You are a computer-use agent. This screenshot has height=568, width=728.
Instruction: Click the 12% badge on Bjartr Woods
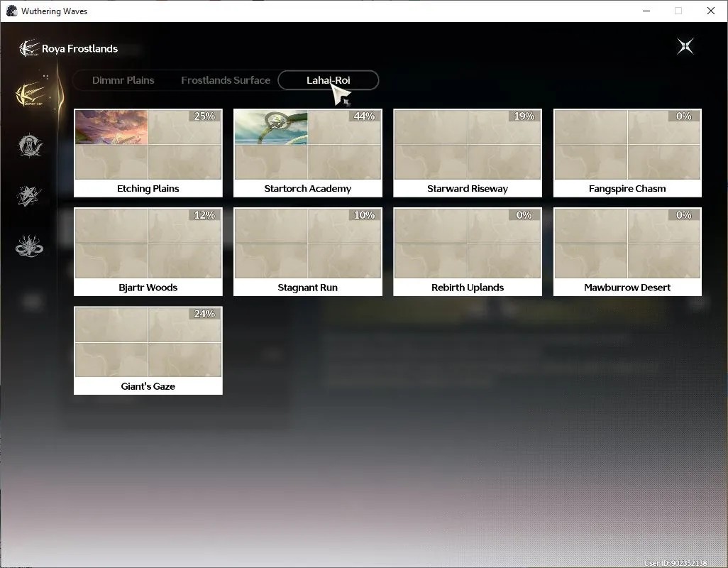204,215
